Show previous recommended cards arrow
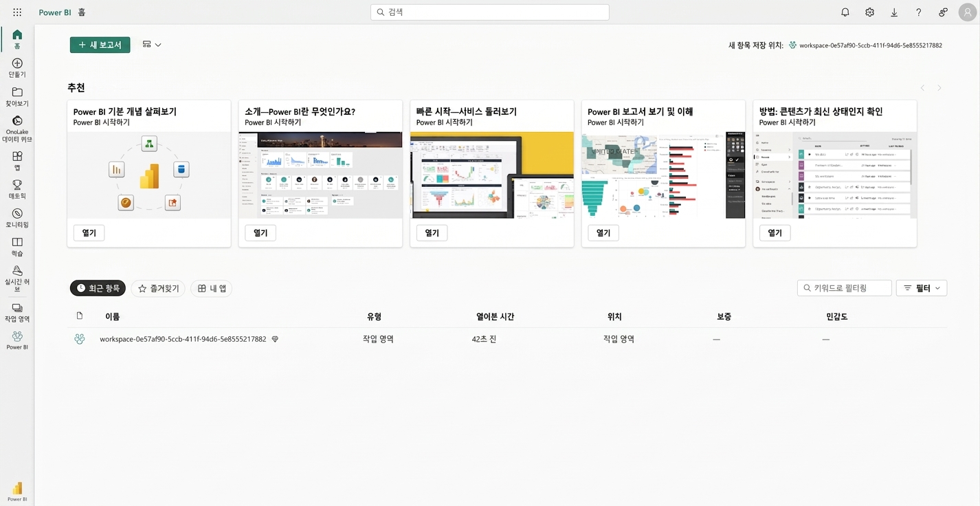Image resolution: width=980 pixels, height=506 pixels. coord(922,88)
